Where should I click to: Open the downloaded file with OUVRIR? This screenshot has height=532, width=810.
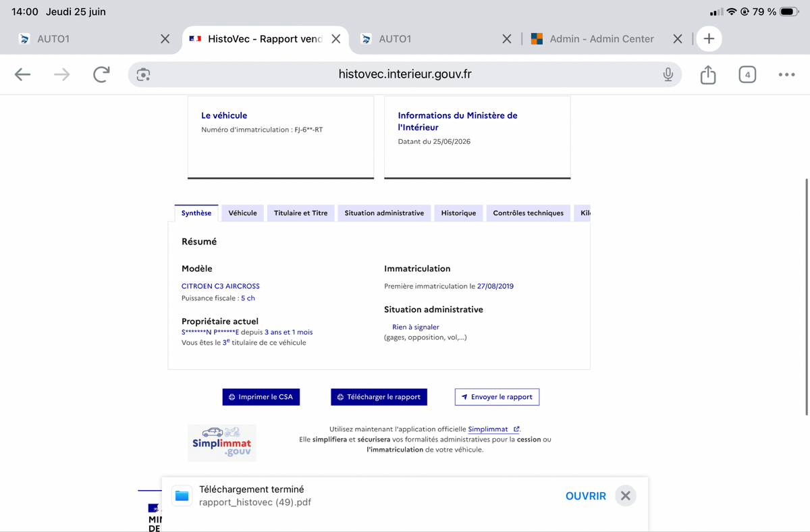click(585, 496)
